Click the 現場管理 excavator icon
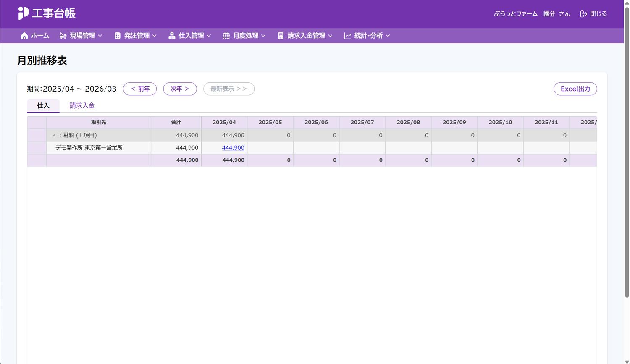The height and width of the screenshot is (364, 630). 63,36
